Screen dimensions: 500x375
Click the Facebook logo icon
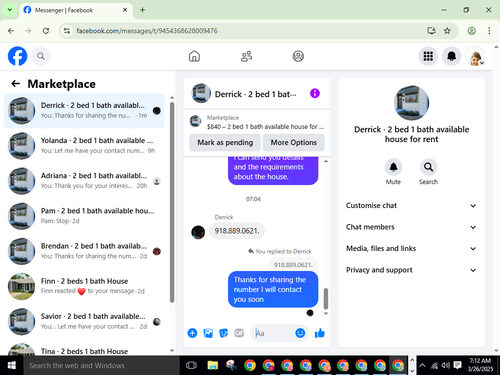(17, 56)
